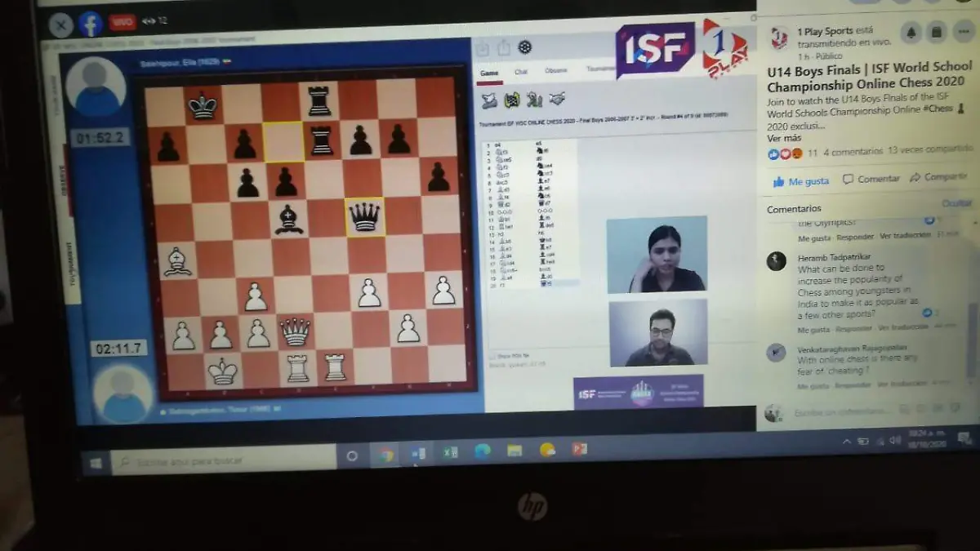Click the Facebook notifications bell icon

[910, 32]
